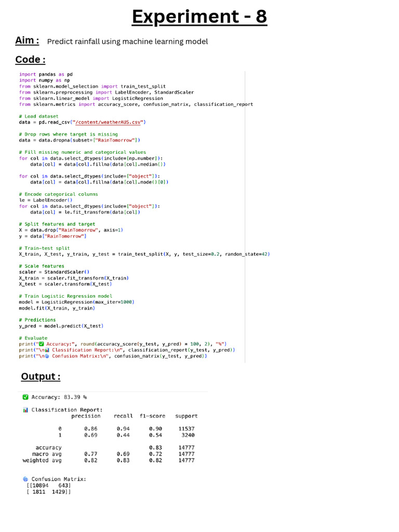Click the line importing accuracy_score, confusion_matrix
This screenshot has height=532, width=399.
(136, 104)
